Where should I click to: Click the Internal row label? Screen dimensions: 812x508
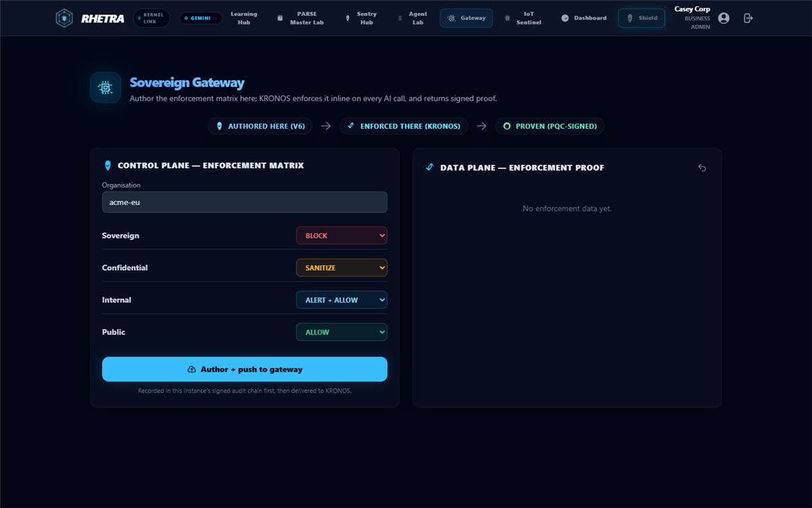116,299
